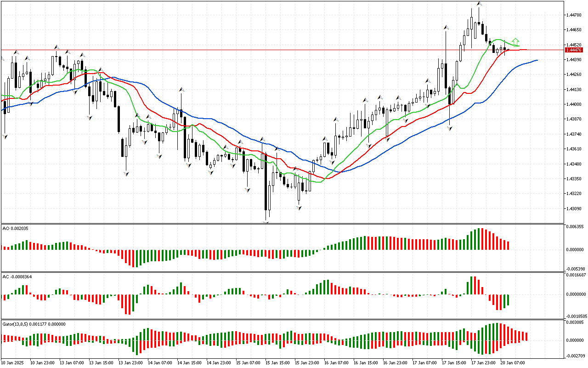Click the 1.44650 price scale label
The height and width of the screenshot is (368, 588).
[574, 30]
